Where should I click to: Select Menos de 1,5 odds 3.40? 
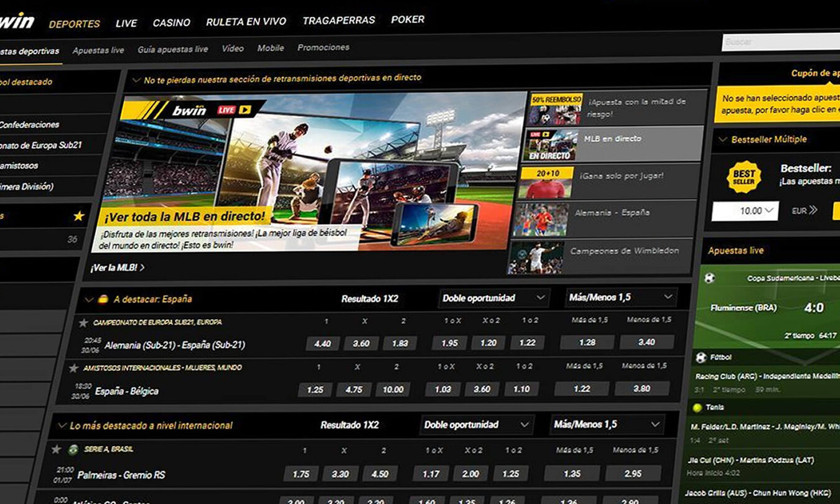tap(646, 342)
